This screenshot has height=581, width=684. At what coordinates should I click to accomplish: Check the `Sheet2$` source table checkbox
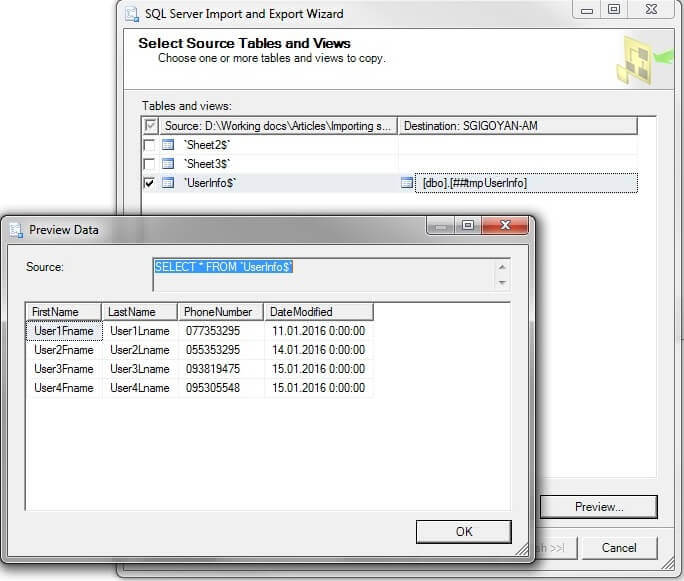pos(150,145)
